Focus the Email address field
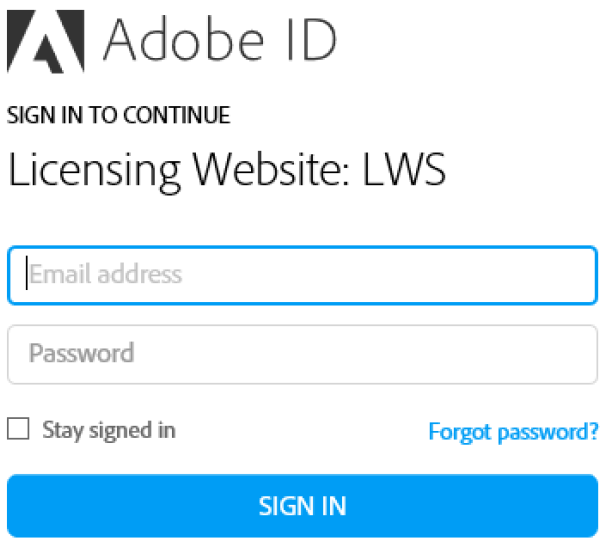 (302, 275)
